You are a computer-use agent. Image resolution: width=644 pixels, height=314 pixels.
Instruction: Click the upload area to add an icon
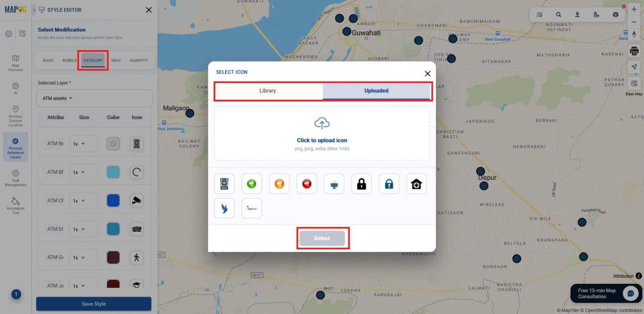pos(322,133)
